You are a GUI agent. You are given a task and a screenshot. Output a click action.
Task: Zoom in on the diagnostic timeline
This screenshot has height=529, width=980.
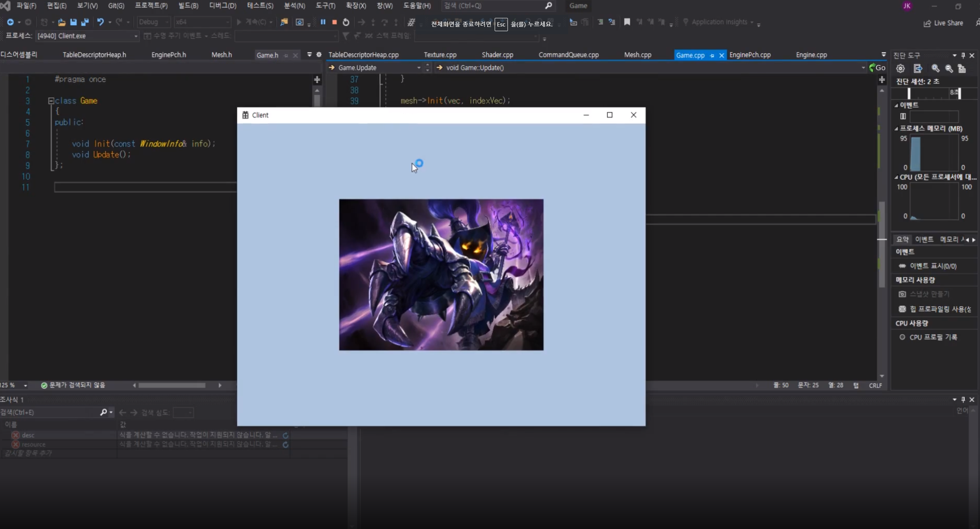click(x=935, y=69)
